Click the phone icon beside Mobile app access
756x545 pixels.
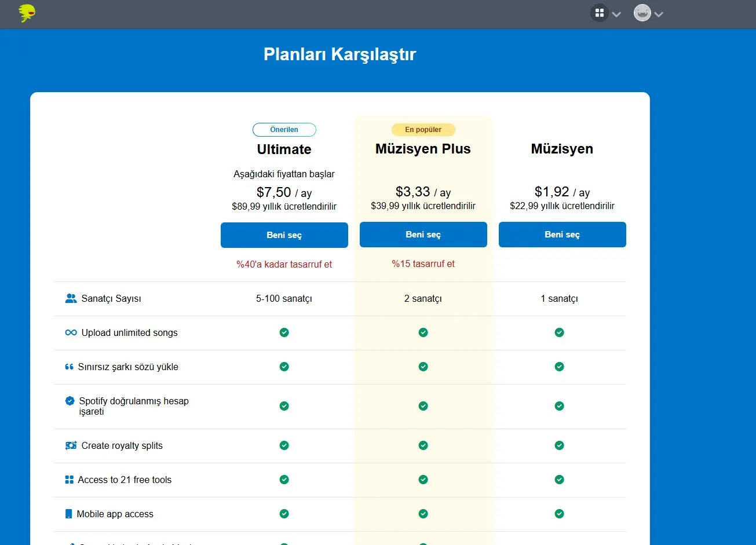click(x=69, y=514)
